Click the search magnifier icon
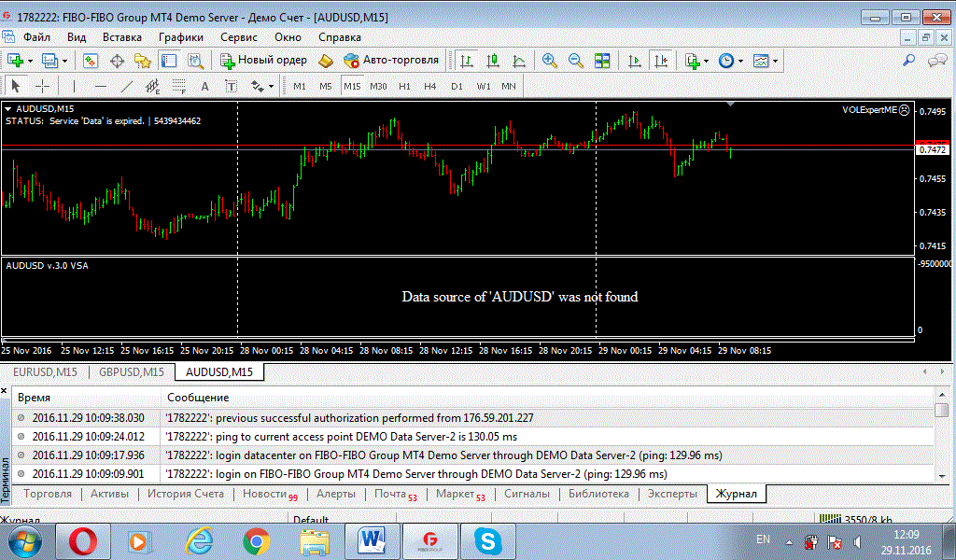Image resolution: width=956 pixels, height=560 pixels. pos(908,61)
